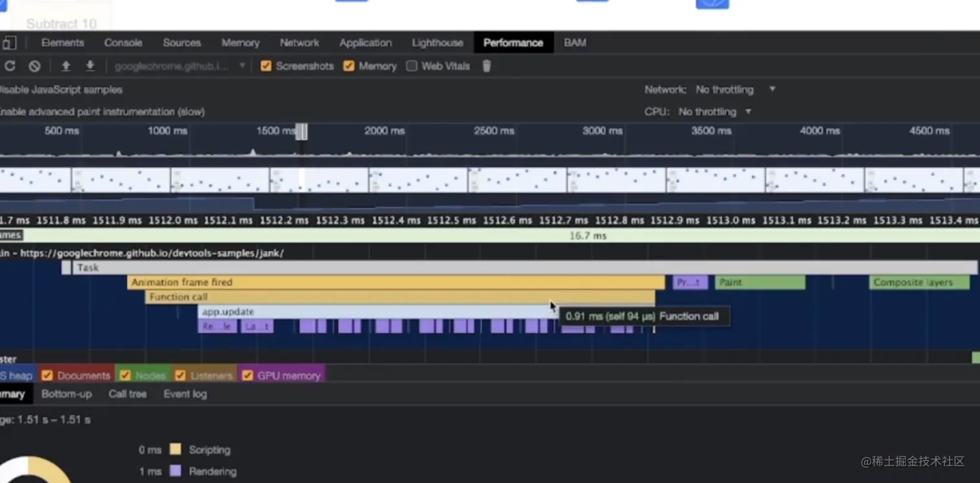Click the 1000 ms overview ruler mark

(x=167, y=131)
